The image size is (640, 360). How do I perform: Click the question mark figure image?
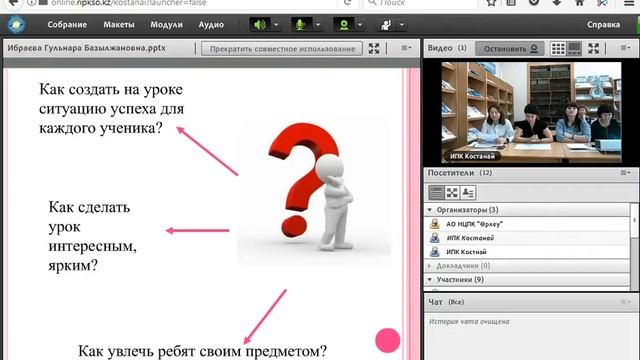(x=313, y=191)
